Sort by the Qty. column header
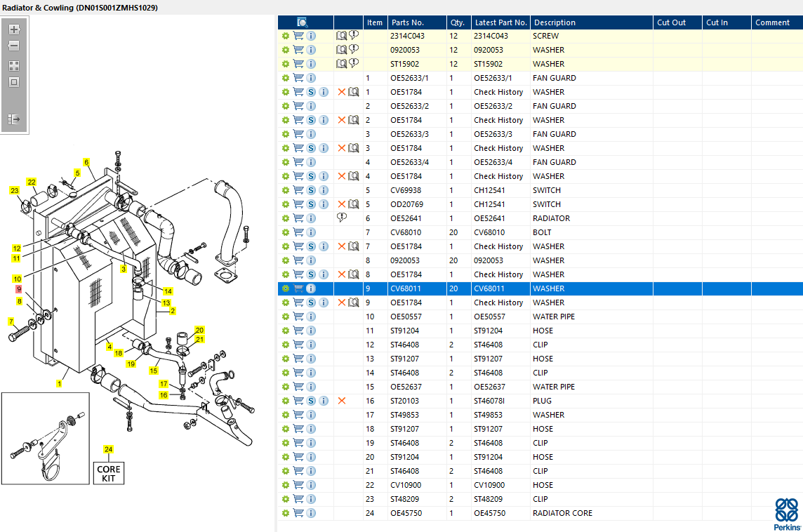The height and width of the screenshot is (532, 803). pyautogui.click(x=458, y=22)
